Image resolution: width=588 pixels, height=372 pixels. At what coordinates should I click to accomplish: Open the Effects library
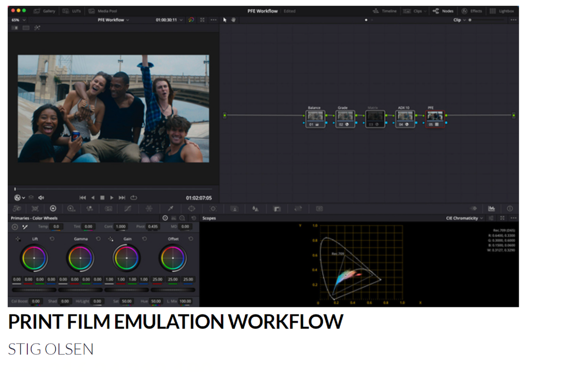pos(471,11)
